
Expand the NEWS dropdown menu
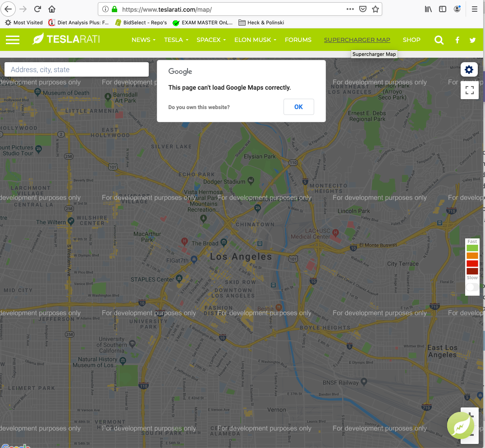(x=143, y=40)
